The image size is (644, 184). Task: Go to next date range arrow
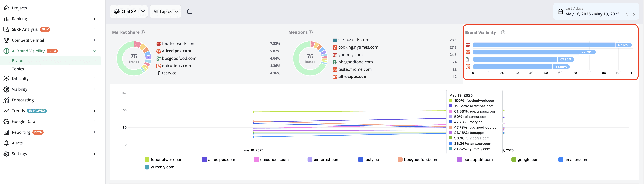634,14
